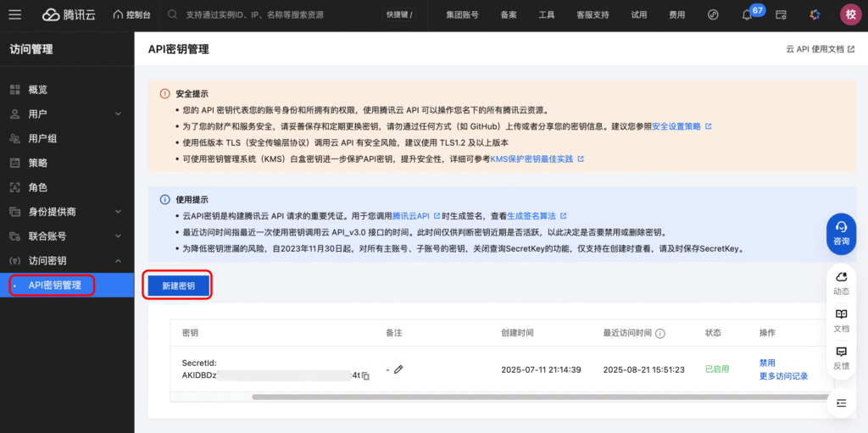Open the colorful AI assistant icon
The image size is (868, 433).
point(815,15)
